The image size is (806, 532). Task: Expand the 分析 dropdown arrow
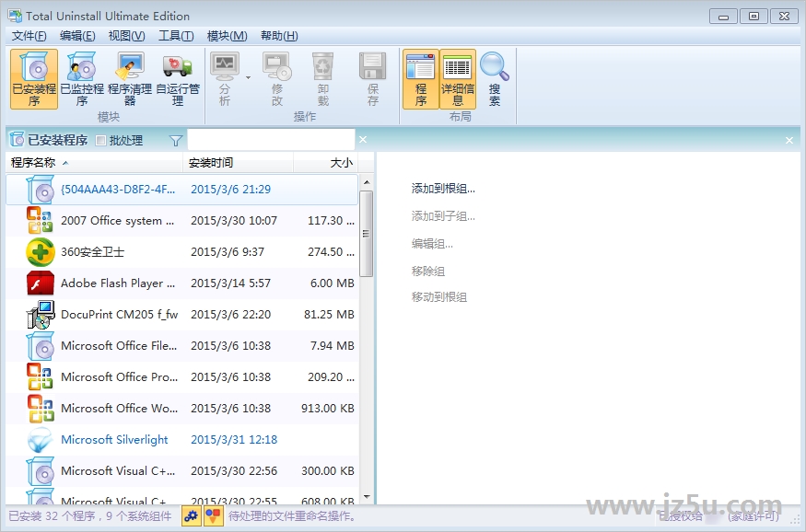pos(249,78)
